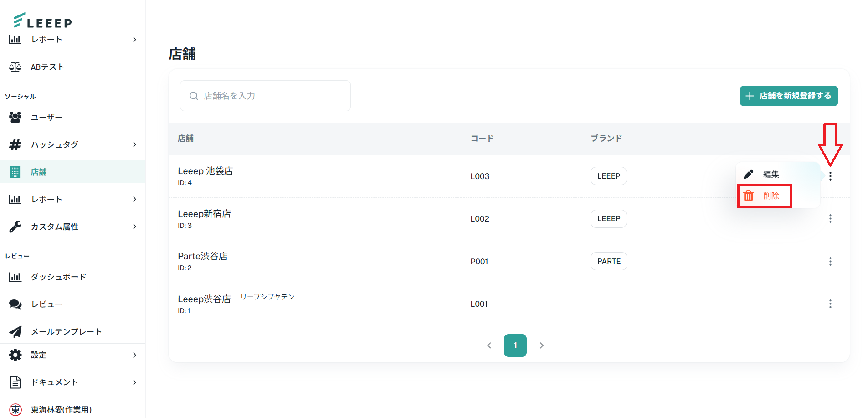The height and width of the screenshot is (418, 868).
Task: Expand the 設定 submenu chevron
Action: pyautogui.click(x=134, y=355)
